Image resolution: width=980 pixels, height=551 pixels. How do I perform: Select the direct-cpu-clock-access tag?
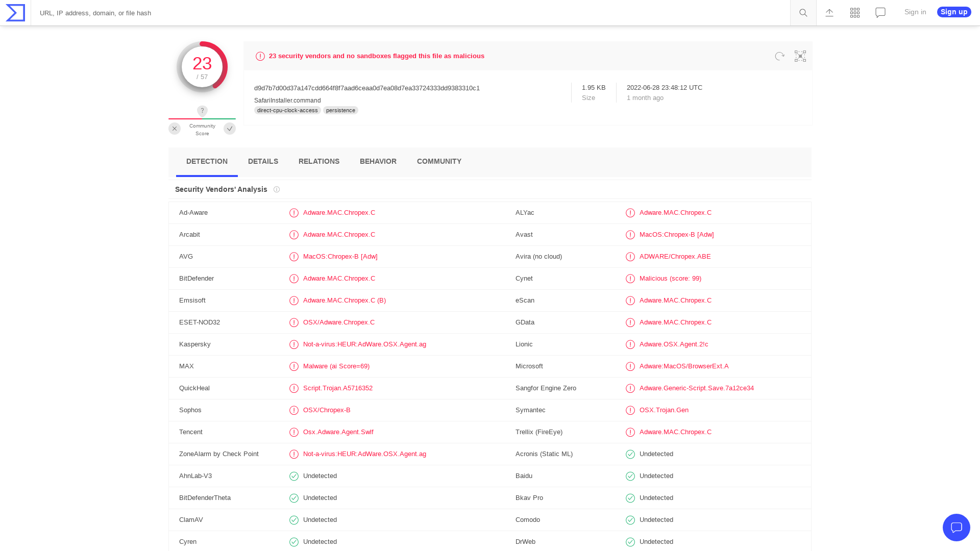click(287, 110)
